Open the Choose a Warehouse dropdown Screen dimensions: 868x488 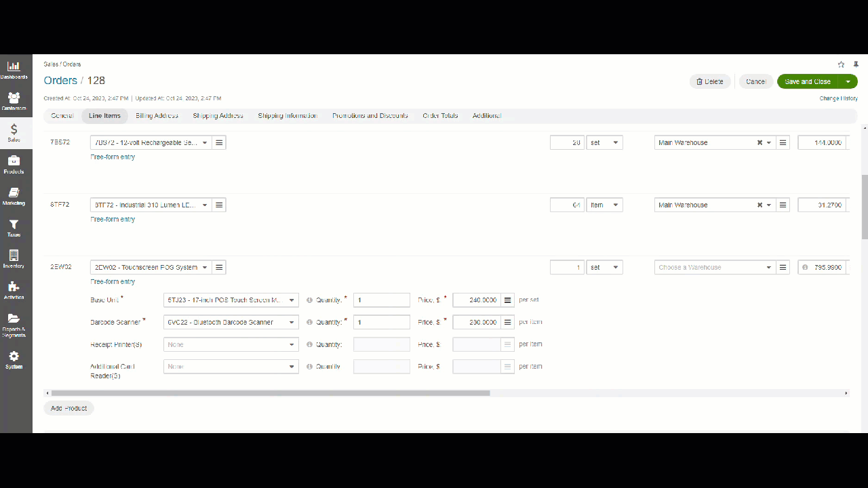(x=715, y=267)
